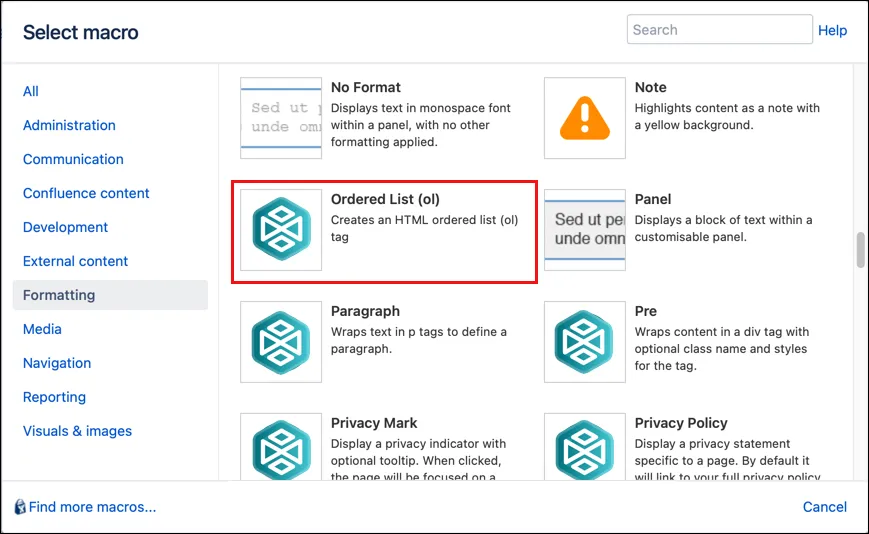This screenshot has height=534, width=869.
Task: Select the Development category
Action: [65, 227]
